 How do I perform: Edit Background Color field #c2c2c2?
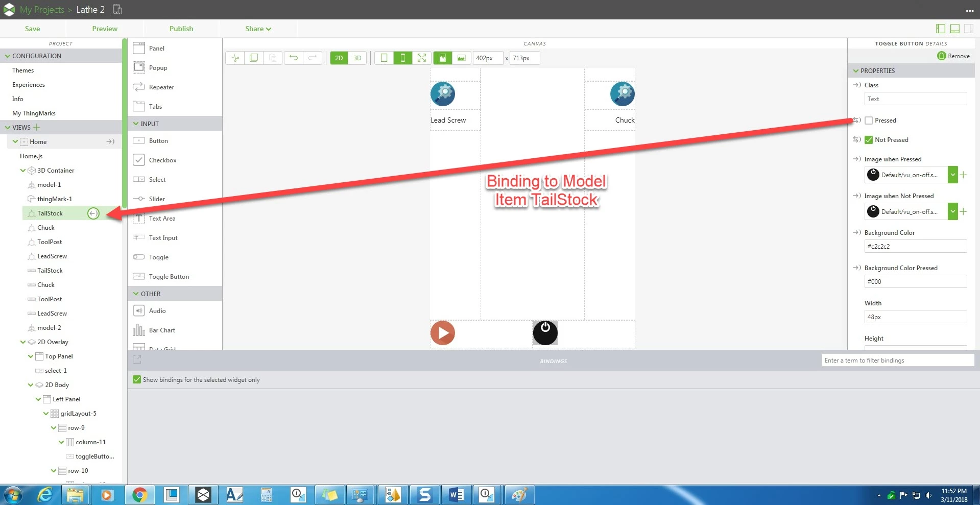tap(916, 246)
